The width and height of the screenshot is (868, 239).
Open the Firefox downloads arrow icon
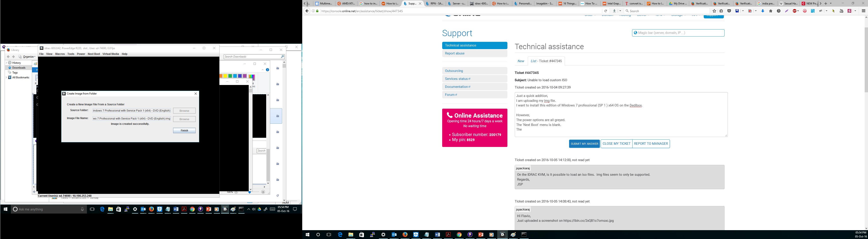tap(614, 11)
